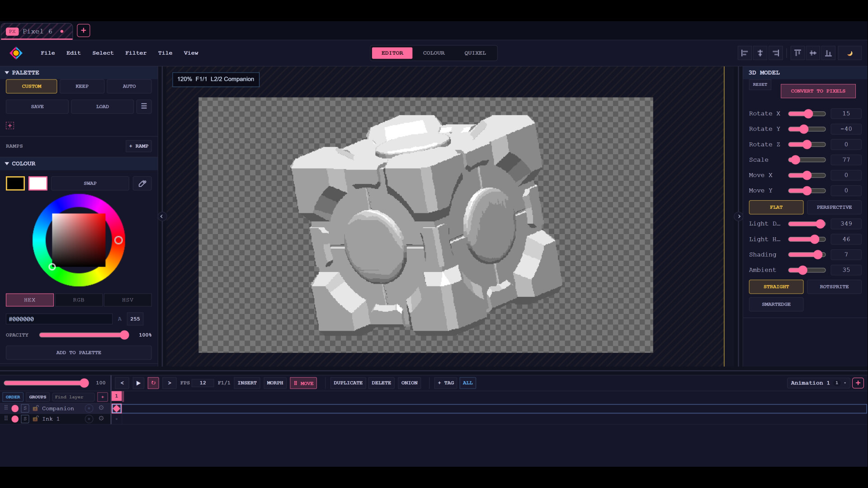Open the Tile menu

[165, 53]
